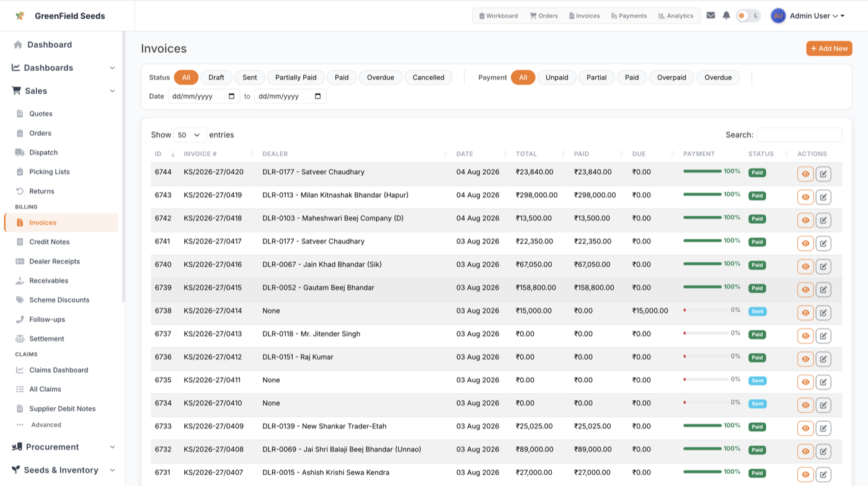Image resolution: width=868 pixels, height=486 pixels.
Task: Sort table by Dealer column
Action: [x=354, y=154]
